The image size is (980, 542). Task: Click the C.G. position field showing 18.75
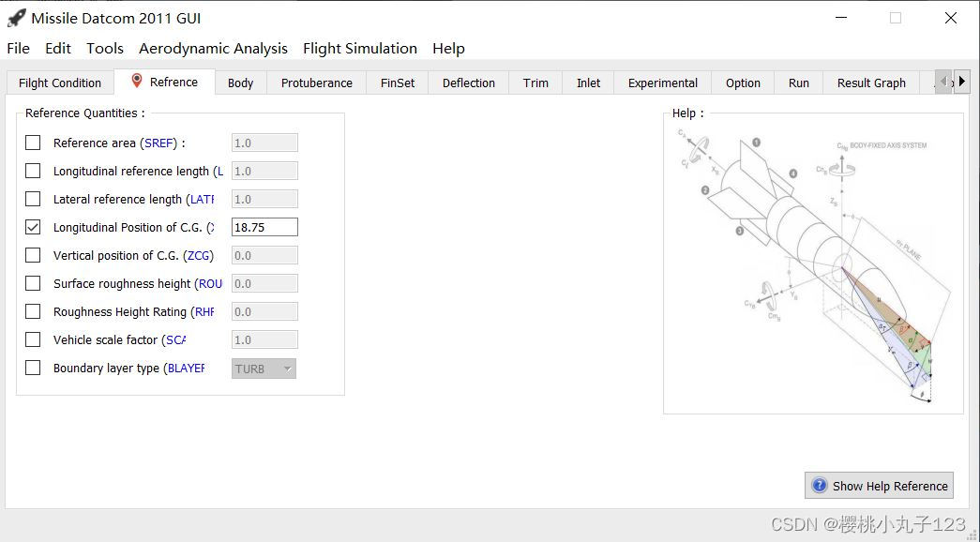coord(264,227)
